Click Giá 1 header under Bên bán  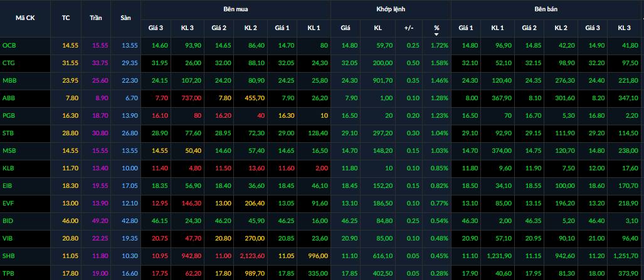466,28
